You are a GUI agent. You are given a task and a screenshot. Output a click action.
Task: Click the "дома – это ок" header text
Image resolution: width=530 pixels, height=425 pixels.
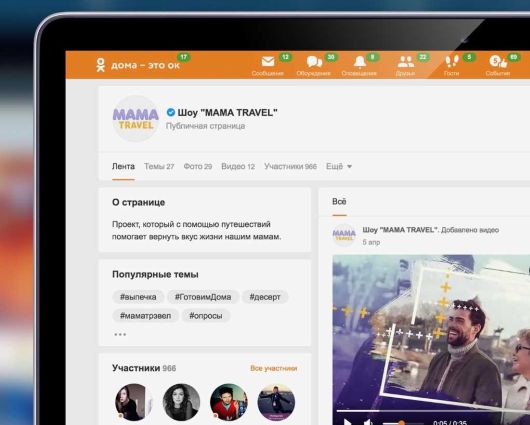[145, 65]
